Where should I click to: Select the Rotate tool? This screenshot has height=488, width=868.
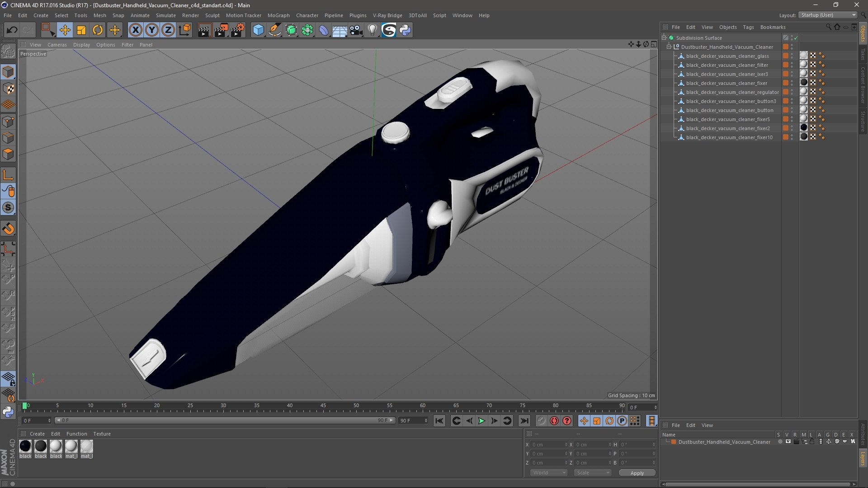coord(98,30)
